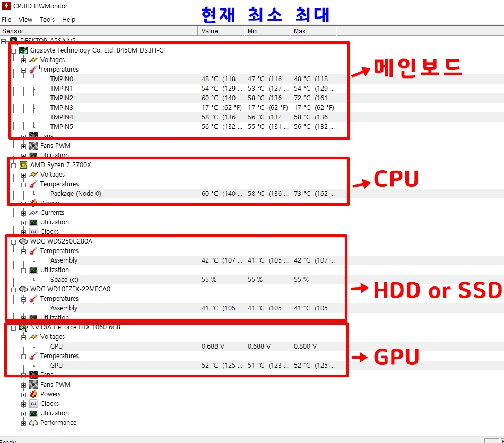
Task: Open the Help menu
Action: 68,19
